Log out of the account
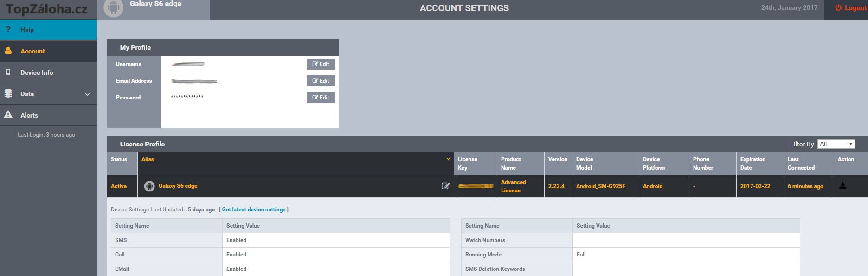This screenshot has height=276, width=868. tap(850, 8)
